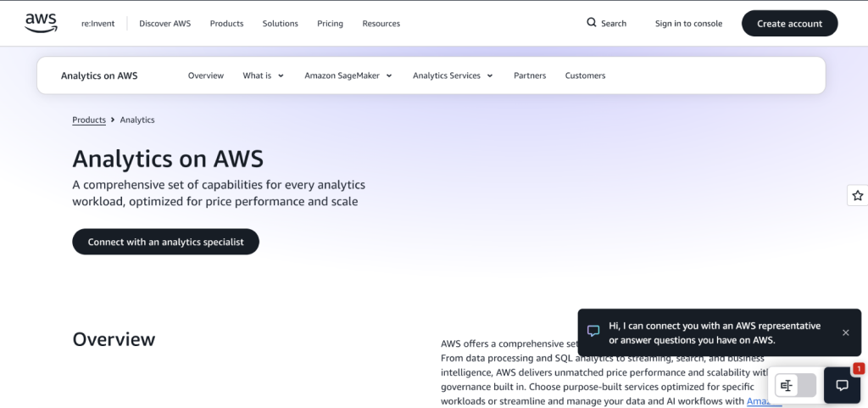Expand the What is dropdown
868x408 pixels.
coord(263,75)
